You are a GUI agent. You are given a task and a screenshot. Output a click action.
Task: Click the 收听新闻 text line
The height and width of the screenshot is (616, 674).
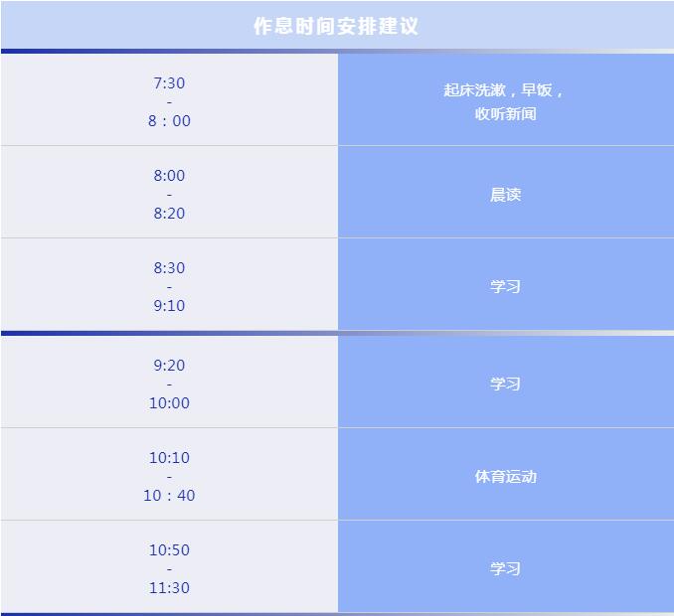506,114
